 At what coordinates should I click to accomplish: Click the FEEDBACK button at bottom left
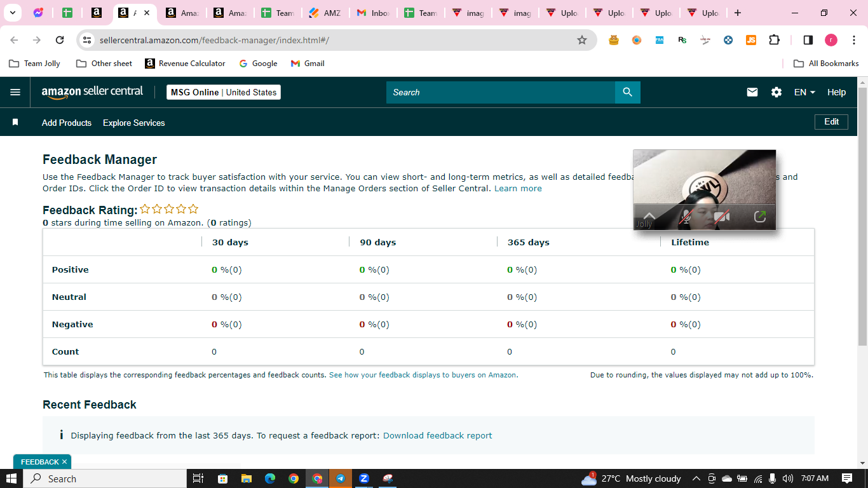(42, 462)
